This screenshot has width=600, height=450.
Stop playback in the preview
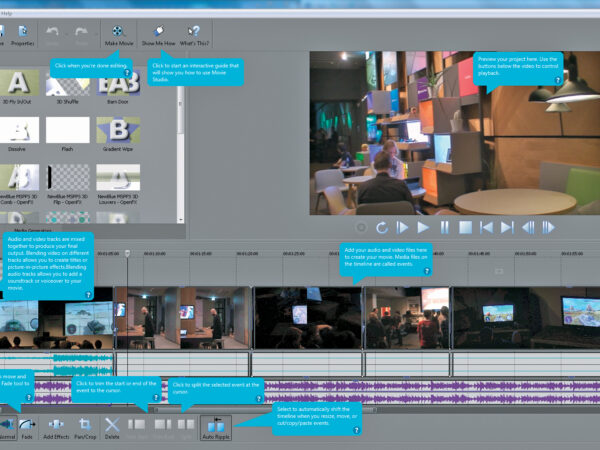(465, 229)
